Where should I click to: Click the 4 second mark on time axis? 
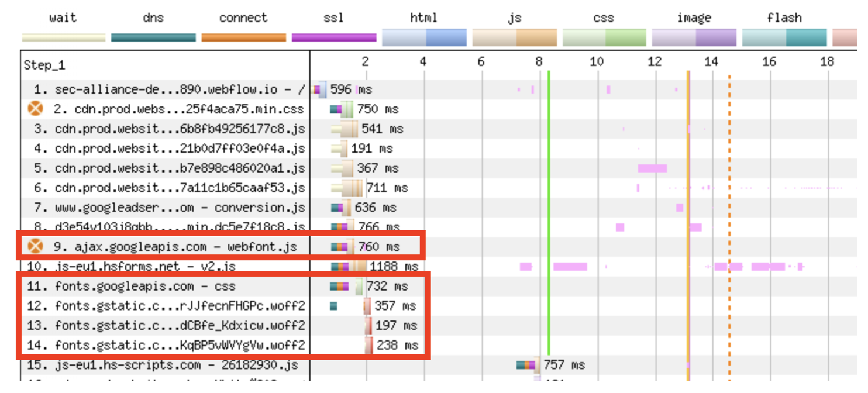pyautogui.click(x=423, y=61)
